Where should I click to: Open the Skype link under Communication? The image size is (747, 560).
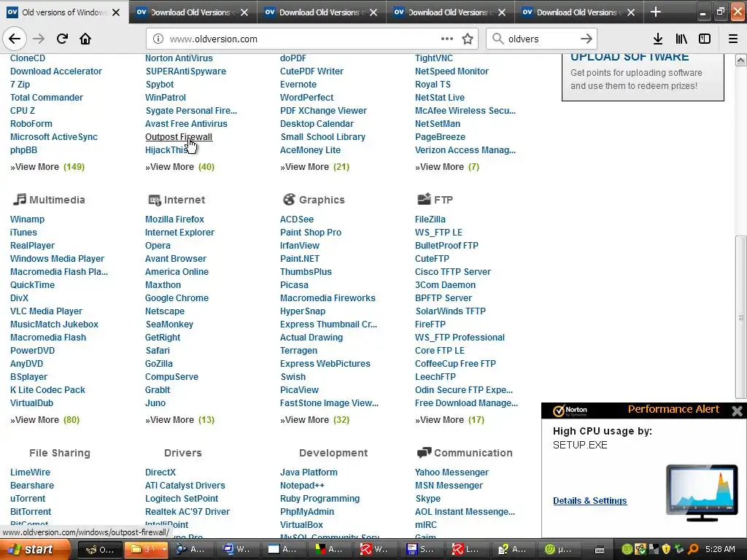(427, 498)
